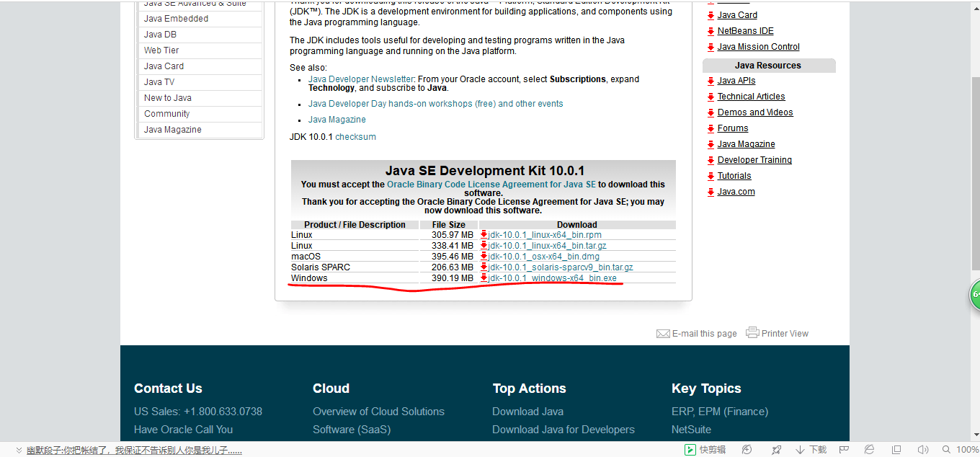Toggle page sound with the speaker icon
The height and width of the screenshot is (457, 980).
pyautogui.click(x=923, y=450)
